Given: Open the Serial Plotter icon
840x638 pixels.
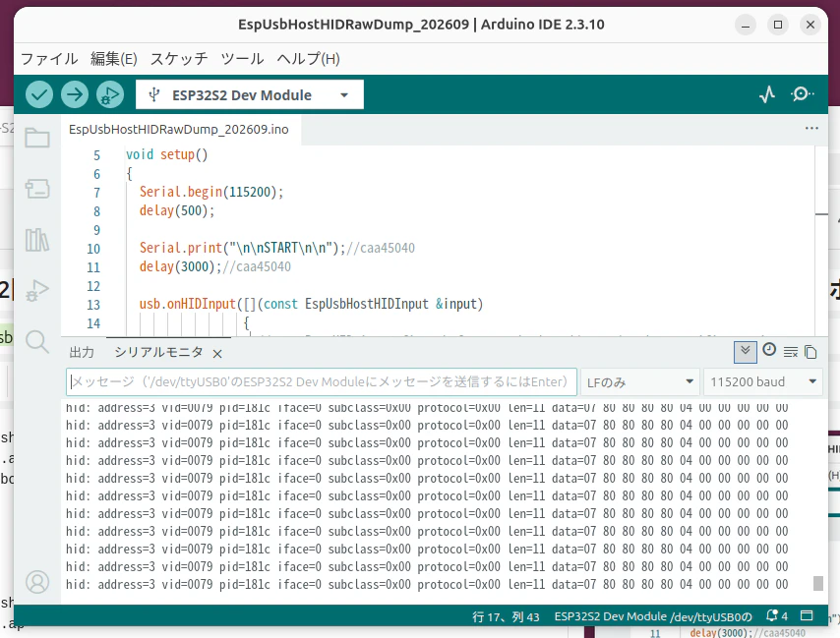Looking at the screenshot, I should 767,94.
